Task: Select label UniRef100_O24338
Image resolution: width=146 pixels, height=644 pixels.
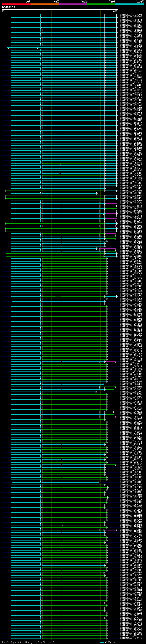Action: pos(131,55)
